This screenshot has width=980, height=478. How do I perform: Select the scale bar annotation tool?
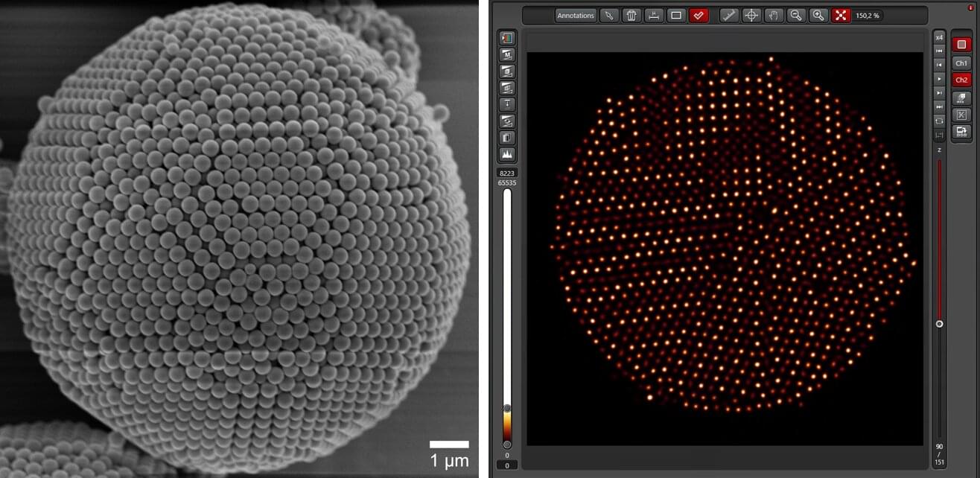654,15
